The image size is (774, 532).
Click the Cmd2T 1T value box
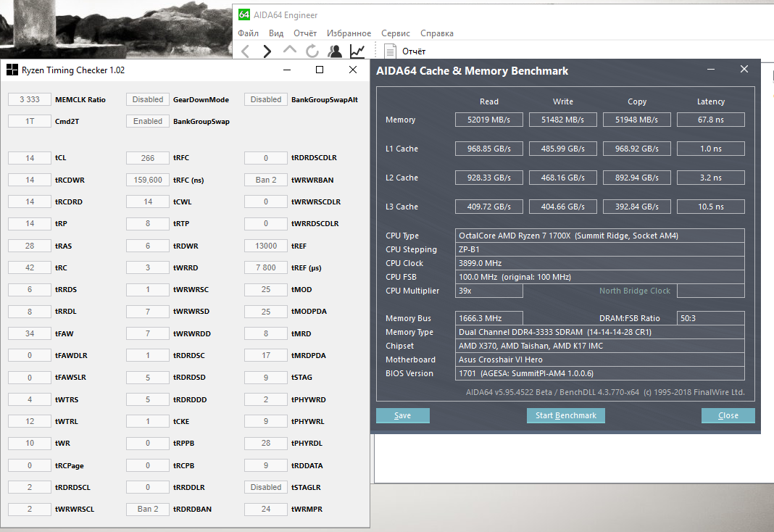pos(30,121)
